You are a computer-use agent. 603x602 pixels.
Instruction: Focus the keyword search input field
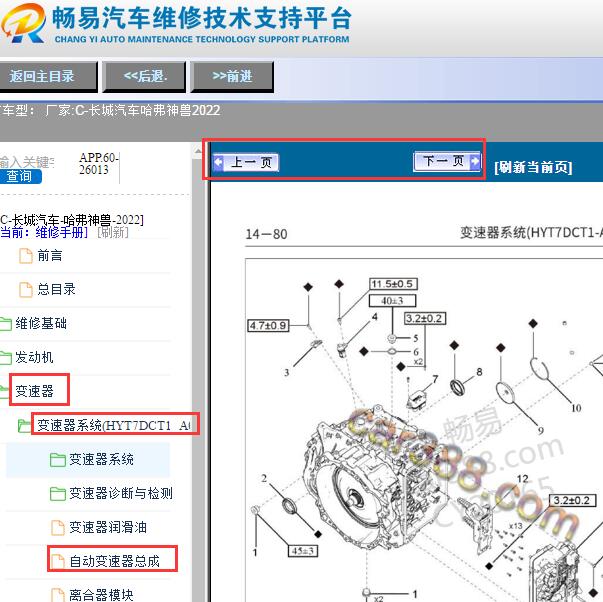click(x=27, y=162)
